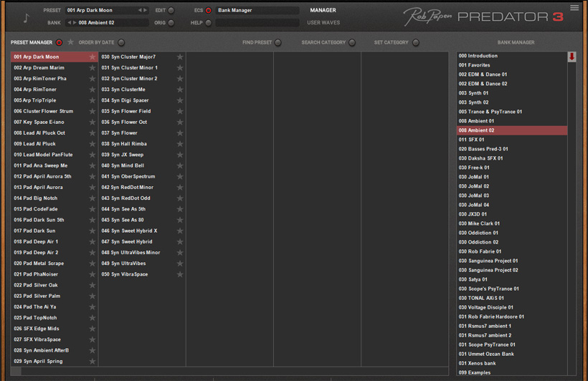Image resolution: width=588 pixels, height=381 pixels.
Task: Select bank 099 Examples
Action: (x=512, y=372)
